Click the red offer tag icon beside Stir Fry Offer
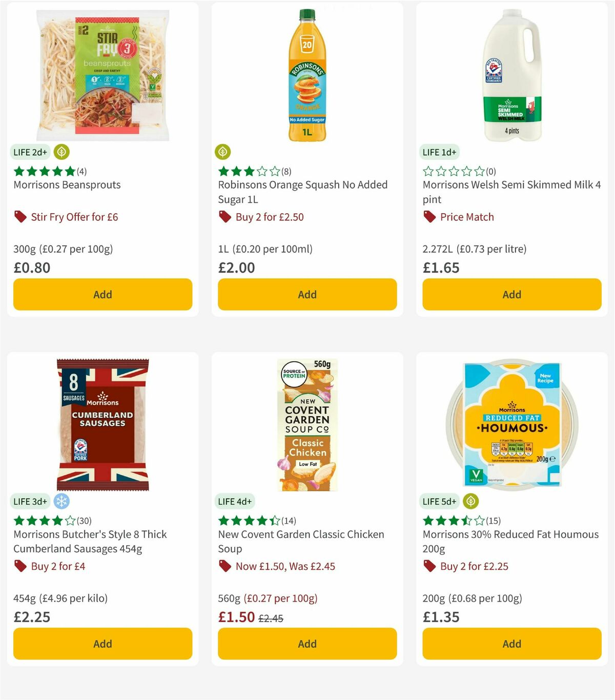Viewport: 615px width, 700px height. pos(19,216)
